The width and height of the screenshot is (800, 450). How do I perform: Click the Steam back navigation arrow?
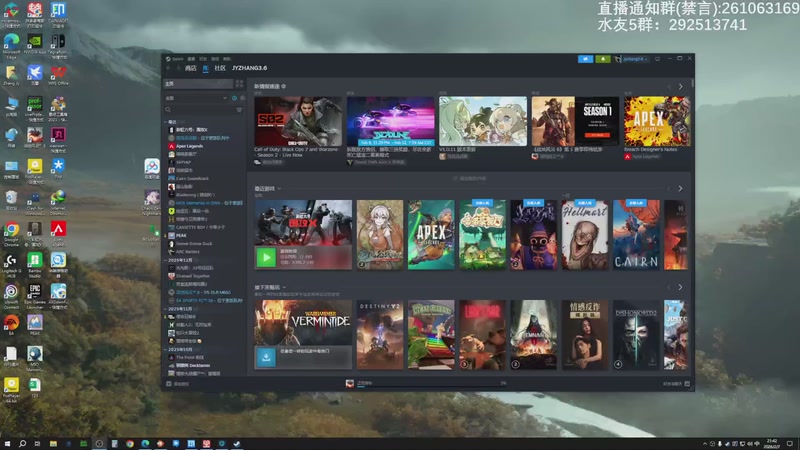pos(168,68)
